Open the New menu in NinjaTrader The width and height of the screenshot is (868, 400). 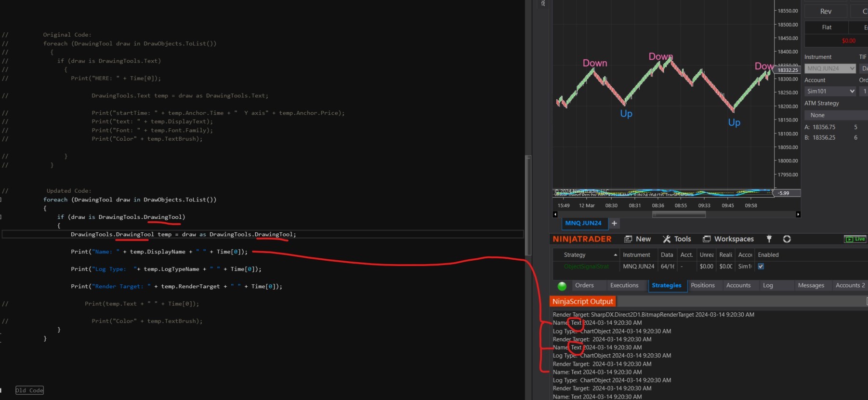[637, 239]
